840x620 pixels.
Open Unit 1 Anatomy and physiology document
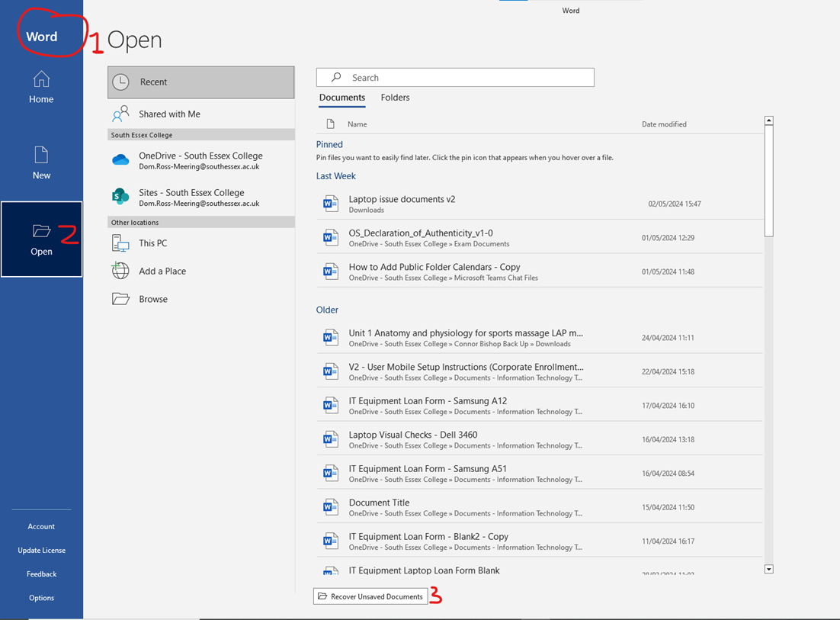point(540,338)
